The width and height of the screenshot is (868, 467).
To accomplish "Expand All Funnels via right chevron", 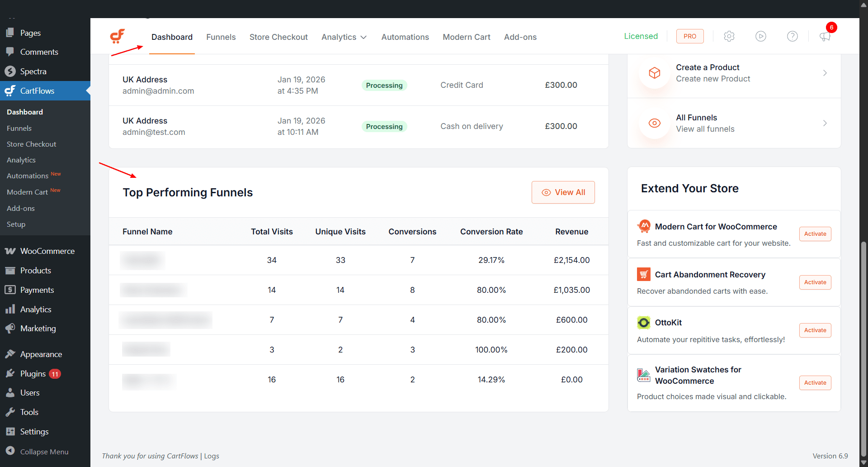I will tap(825, 123).
